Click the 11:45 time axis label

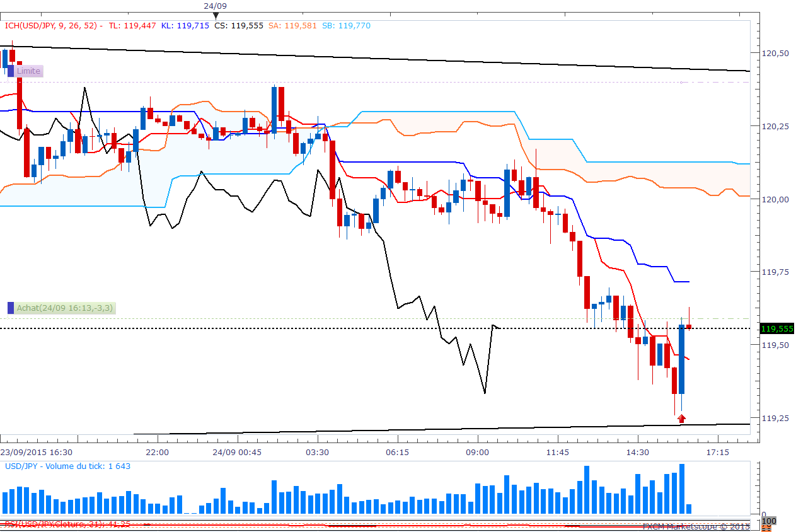coord(557,453)
